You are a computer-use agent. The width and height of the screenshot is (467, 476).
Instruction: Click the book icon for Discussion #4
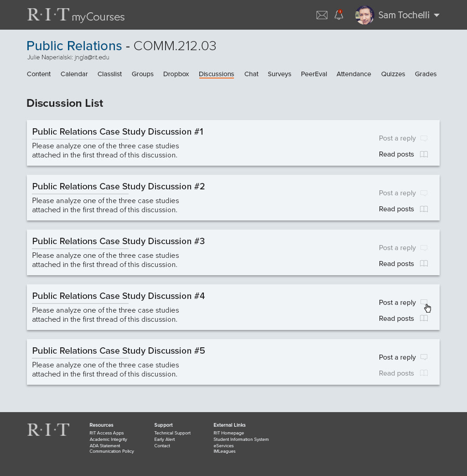pyautogui.click(x=424, y=318)
